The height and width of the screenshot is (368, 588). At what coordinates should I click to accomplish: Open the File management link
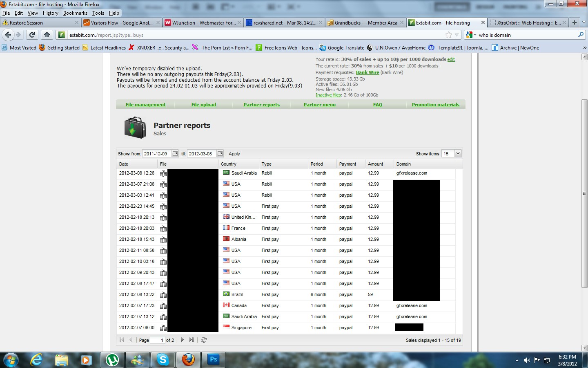[x=146, y=105]
